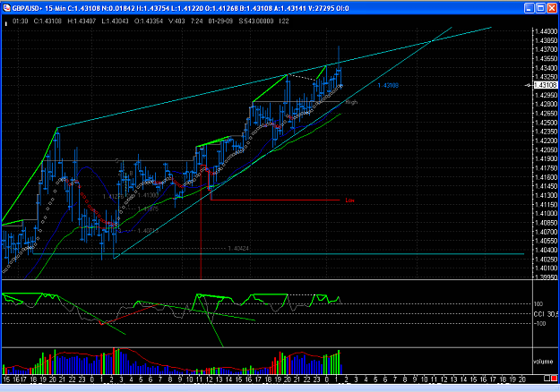560x392 pixels.
Task: Click the 1.42500 price axis label
Action: click(x=546, y=123)
